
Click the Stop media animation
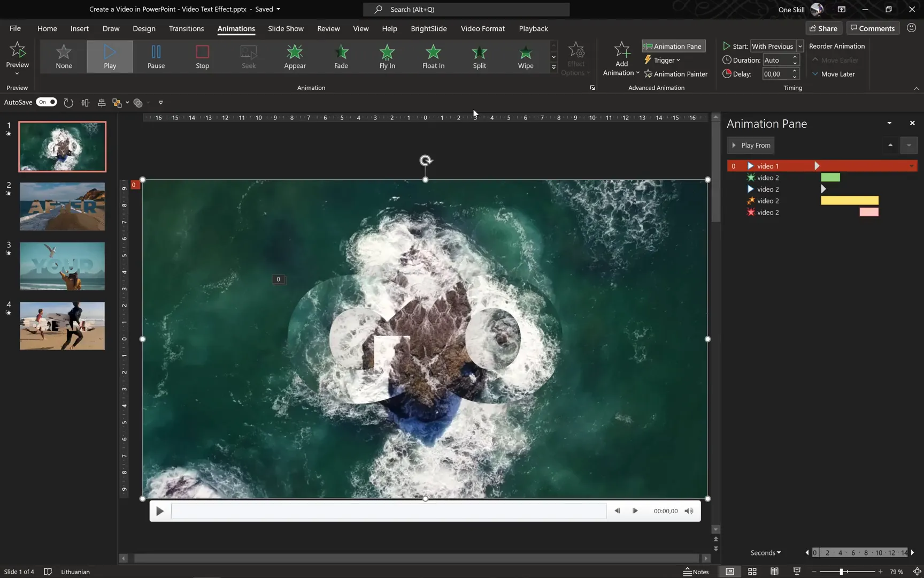202,57
